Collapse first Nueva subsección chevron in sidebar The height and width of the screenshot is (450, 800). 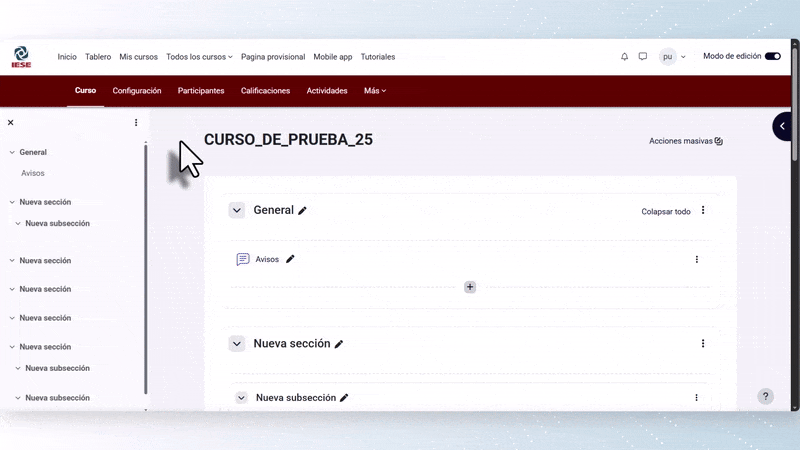tap(18, 223)
